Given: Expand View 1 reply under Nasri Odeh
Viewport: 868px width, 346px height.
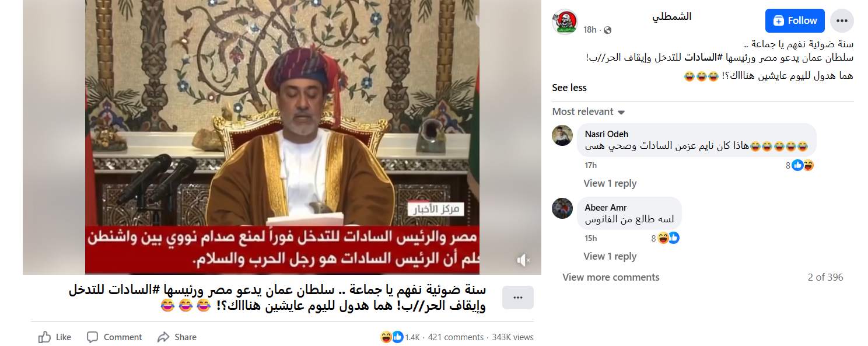Looking at the screenshot, I should pos(610,183).
